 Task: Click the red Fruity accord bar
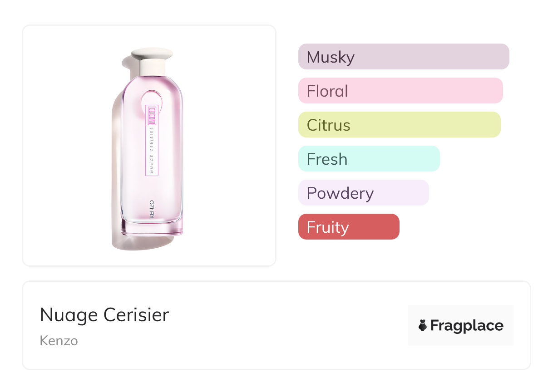348,227
